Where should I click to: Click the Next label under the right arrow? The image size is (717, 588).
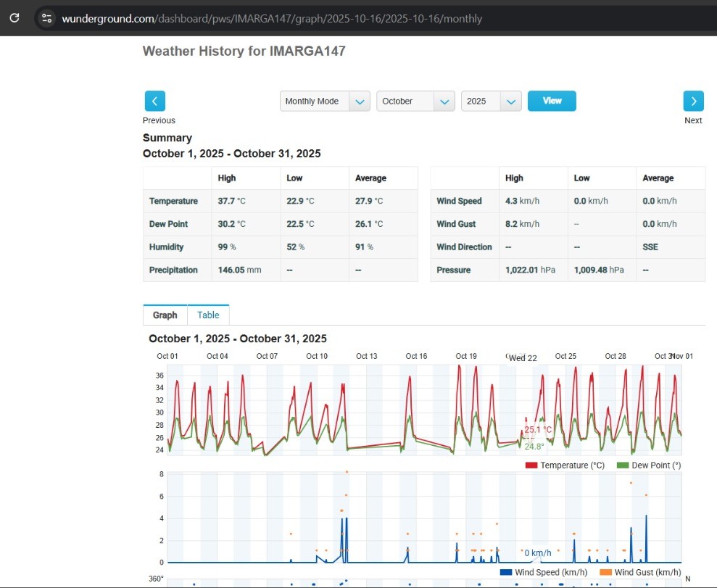click(693, 120)
